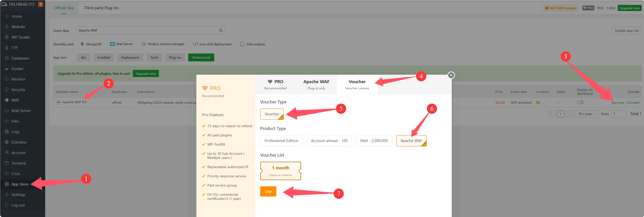This screenshot has height=217, width=644.
Task: Select Mail - 2,000,000 product type
Action: point(374,141)
